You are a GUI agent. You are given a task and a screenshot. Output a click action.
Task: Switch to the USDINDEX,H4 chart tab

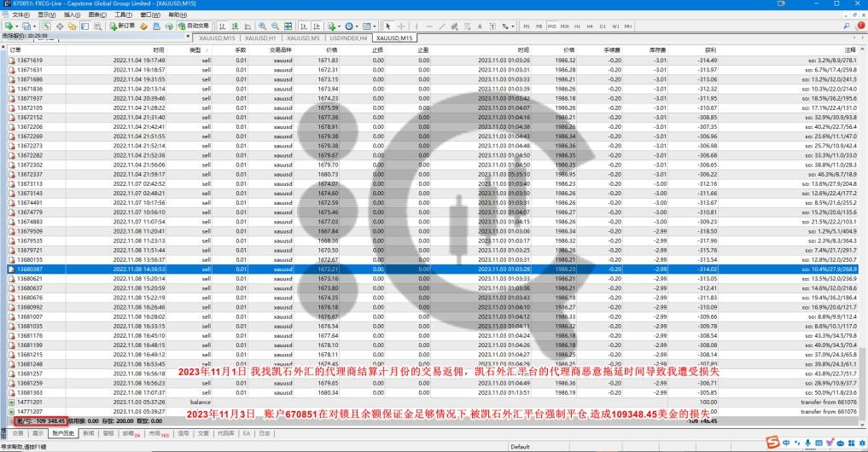coord(347,38)
